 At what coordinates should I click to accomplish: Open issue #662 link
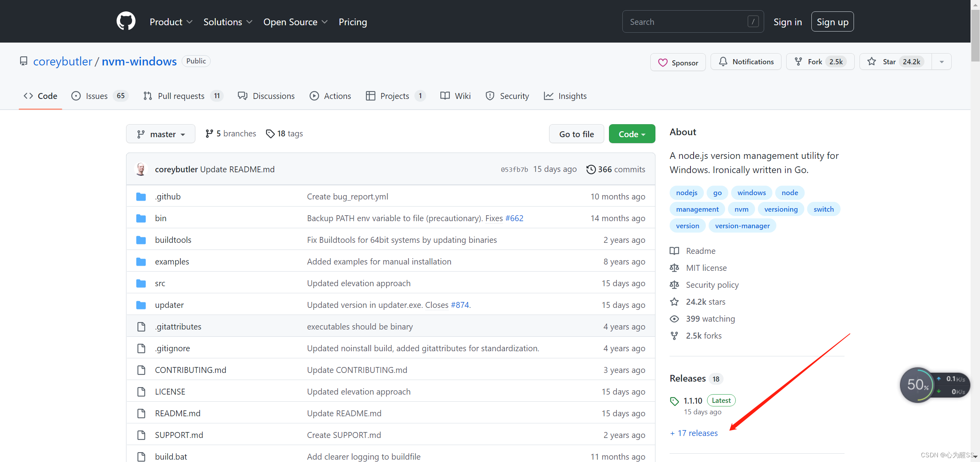pos(514,218)
